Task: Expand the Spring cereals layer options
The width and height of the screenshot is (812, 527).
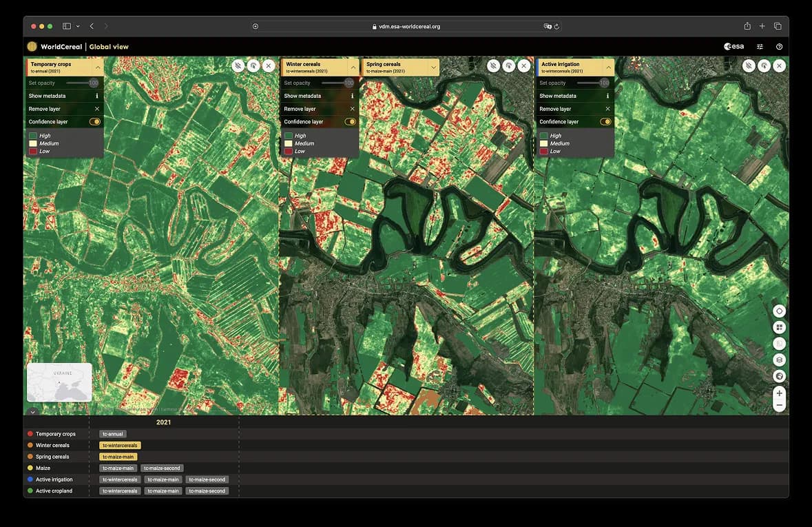Action: click(433, 67)
